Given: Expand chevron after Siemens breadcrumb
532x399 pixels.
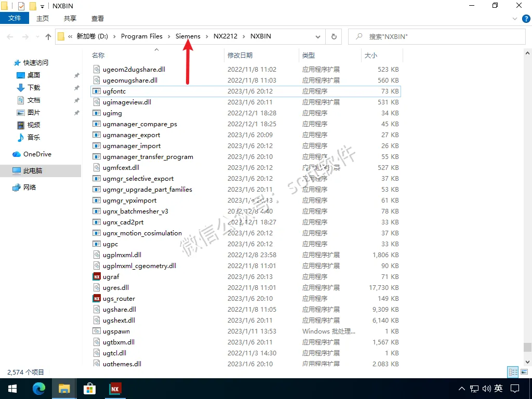Looking at the screenshot, I should pyautogui.click(x=207, y=37).
